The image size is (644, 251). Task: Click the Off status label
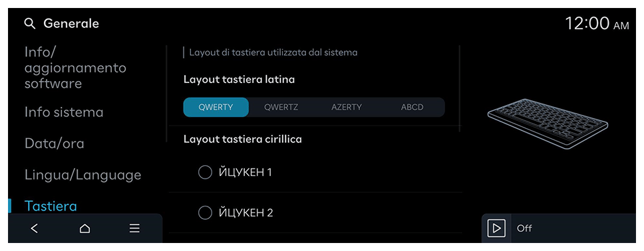524,228
